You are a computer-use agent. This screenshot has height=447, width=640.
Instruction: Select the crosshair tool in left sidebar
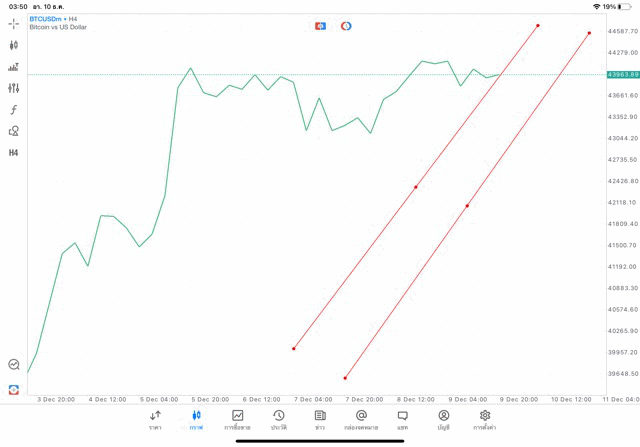[x=14, y=23]
